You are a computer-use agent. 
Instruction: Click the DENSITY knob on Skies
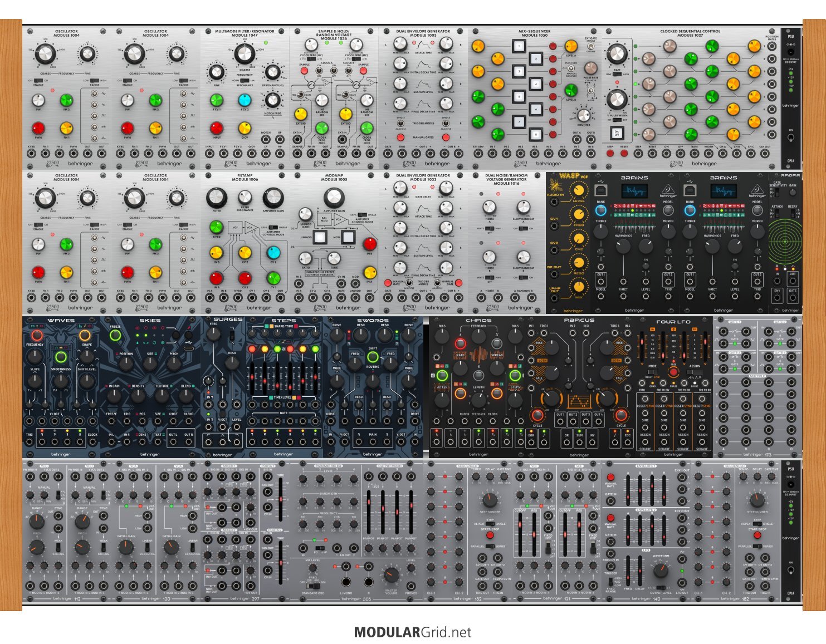[x=138, y=396]
